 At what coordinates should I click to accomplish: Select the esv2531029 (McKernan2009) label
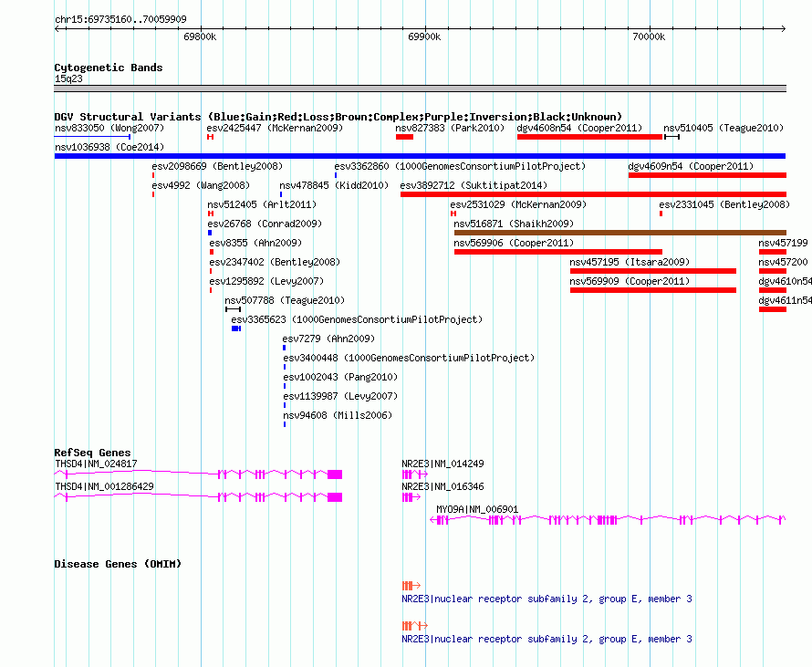(518, 204)
